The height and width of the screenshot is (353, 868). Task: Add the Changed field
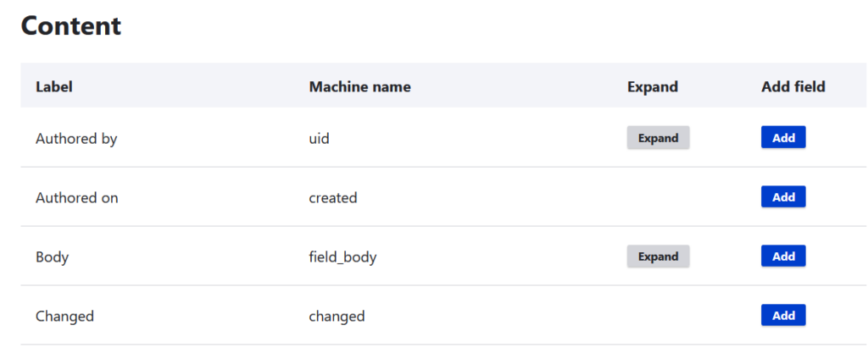[783, 316]
